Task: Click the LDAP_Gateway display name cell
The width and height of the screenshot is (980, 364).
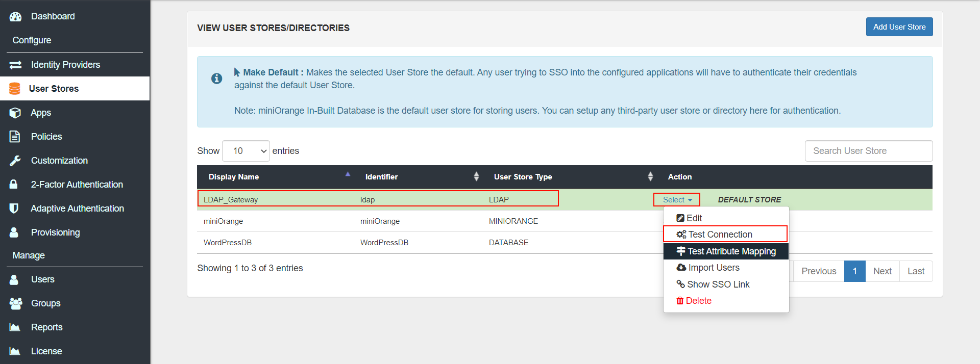Action: (231, 200)
